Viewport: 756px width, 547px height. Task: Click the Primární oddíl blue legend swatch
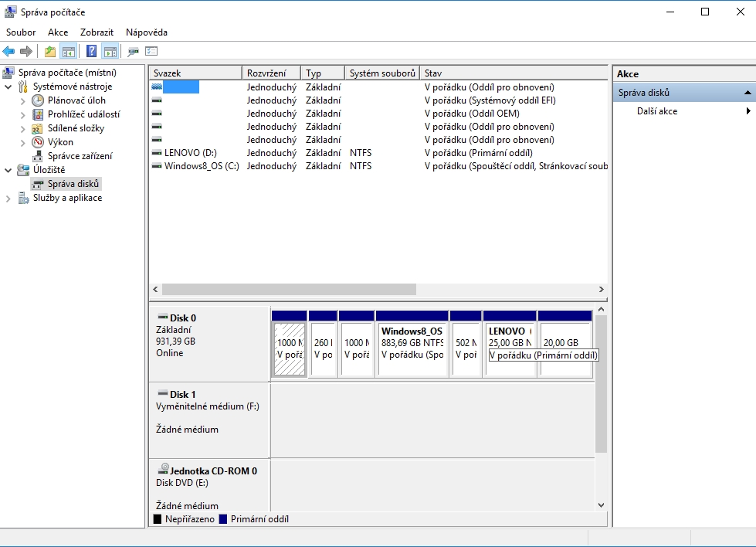(222, 519)
